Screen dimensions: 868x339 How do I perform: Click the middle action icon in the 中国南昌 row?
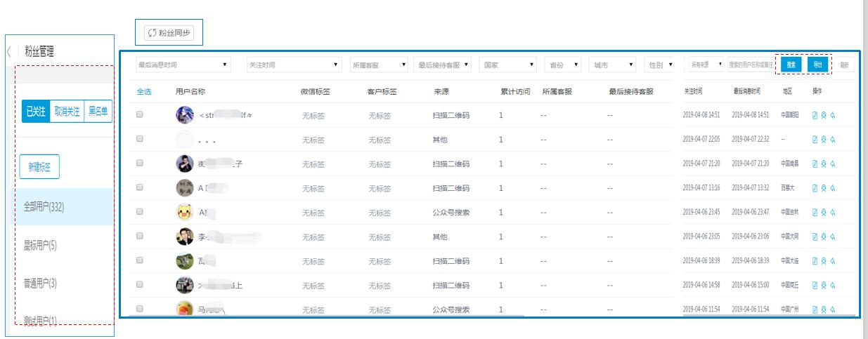(824, 164)
